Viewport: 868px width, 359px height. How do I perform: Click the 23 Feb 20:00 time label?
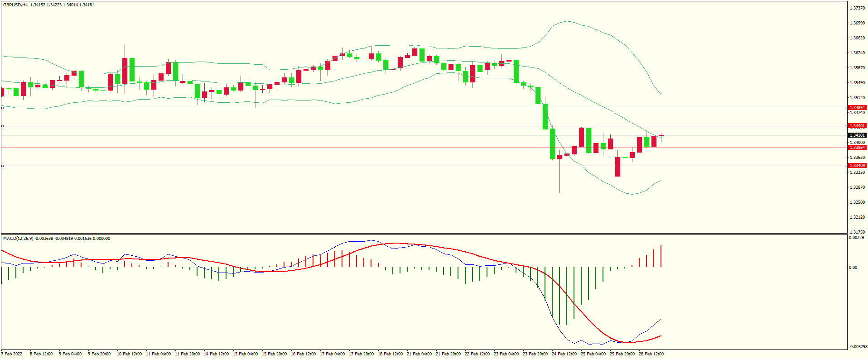click(535, 354)
